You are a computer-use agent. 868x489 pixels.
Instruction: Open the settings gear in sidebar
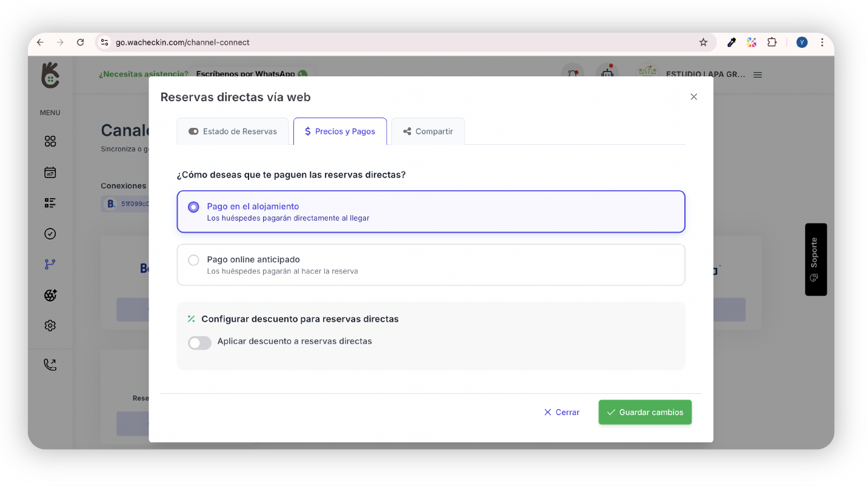point(50,326)
